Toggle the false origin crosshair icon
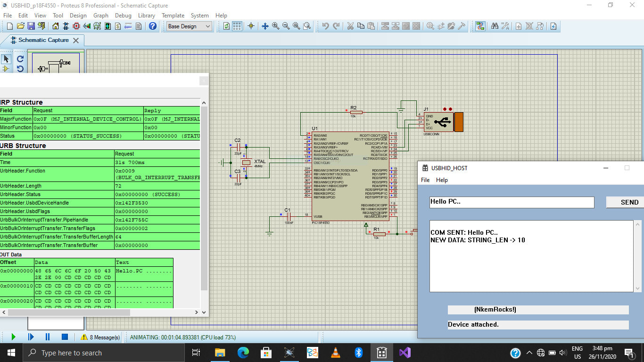 [x=251, y=26]
